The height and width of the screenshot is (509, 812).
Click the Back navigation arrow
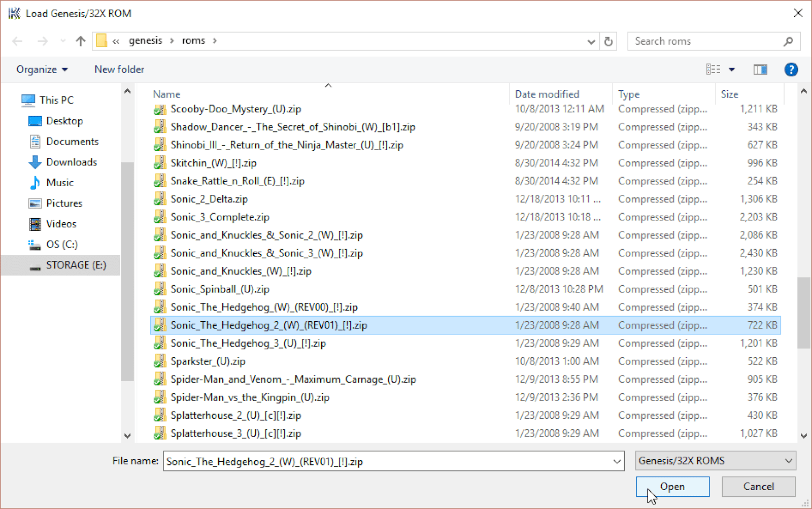pos(17,41)
